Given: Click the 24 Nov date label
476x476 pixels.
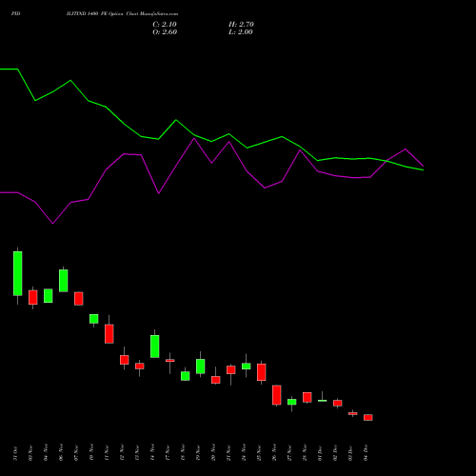Looking at the screenshot, I should click(x=244, y=452).
